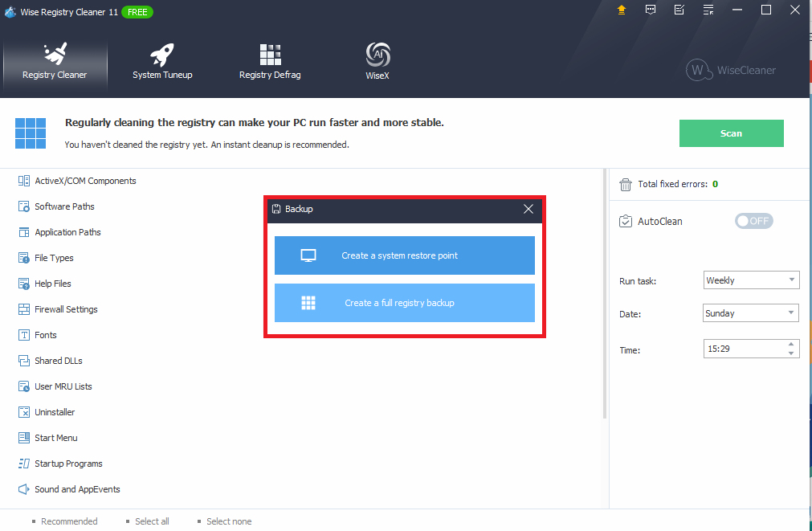The height and width of the screenshot is (531, 812).
Task: Select the Fonts label
Action: pyautogui.click(x=46, y=335)
